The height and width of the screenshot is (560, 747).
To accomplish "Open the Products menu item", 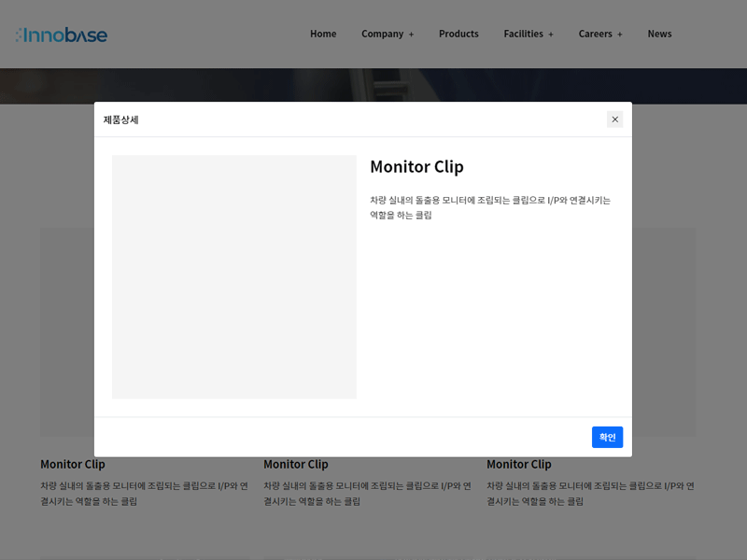I will [x=458, y=34].
